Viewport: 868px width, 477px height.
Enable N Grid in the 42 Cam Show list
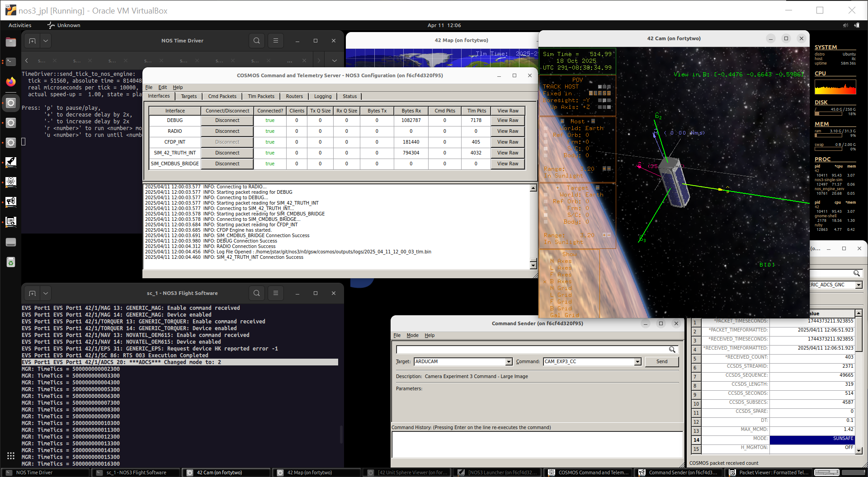pyautogui.click(x=561, y=288)
